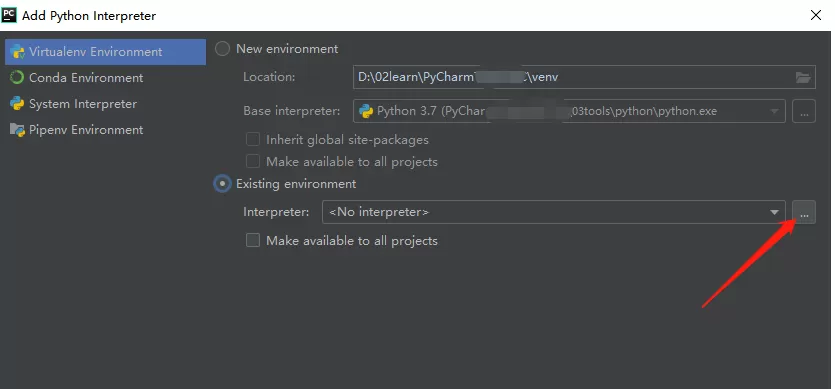Enable Inherit global site-packages
Image resolution: width=835 pixels, height=389 pixels.
point(253,140)
